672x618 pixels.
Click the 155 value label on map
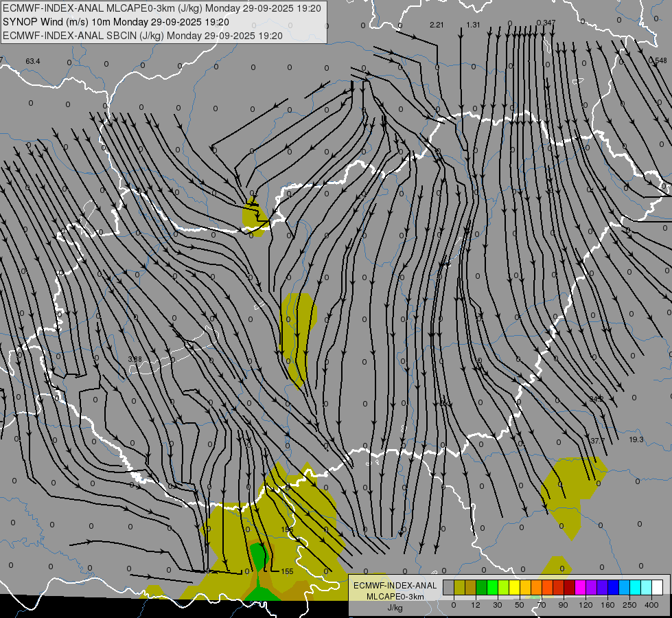pyautogui.click(x=287, y=571)
